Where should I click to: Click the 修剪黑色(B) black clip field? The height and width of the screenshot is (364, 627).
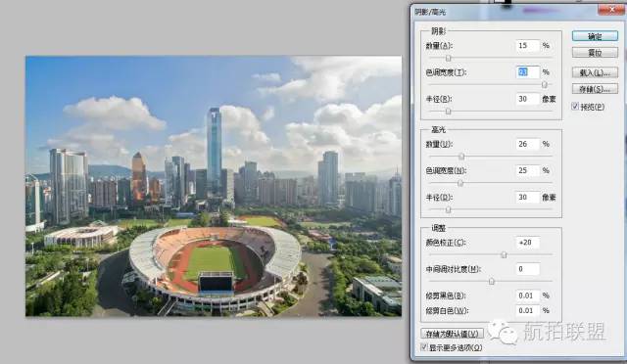point(527,296)
